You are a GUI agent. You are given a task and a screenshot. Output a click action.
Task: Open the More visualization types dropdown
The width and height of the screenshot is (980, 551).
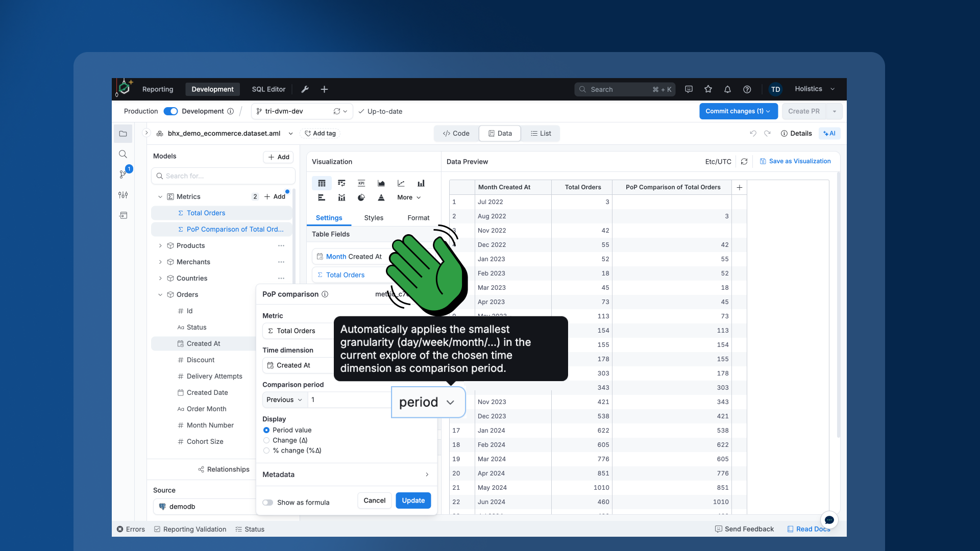(408, 197)
